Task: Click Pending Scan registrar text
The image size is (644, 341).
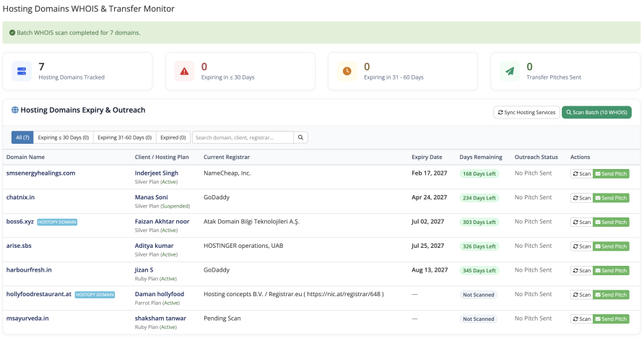Action: pos(222,319)
